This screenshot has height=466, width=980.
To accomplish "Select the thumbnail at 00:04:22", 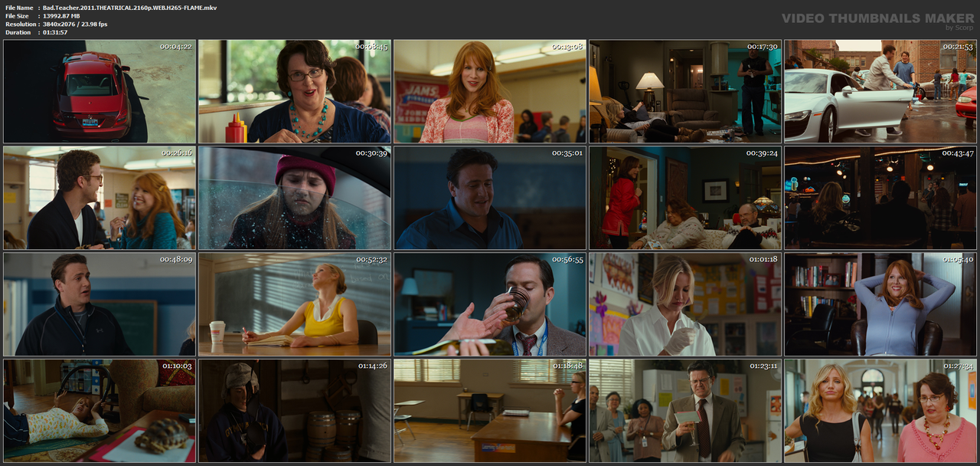I will click(x=100, y=91).
